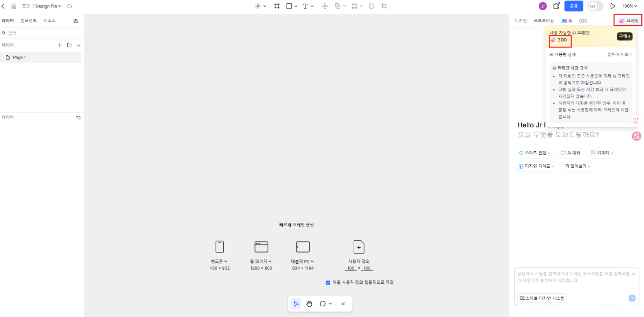This screenshot has width=644, height=317.
Task: Click the Component tool icon in the toolbar
Action: pos(355,6)
